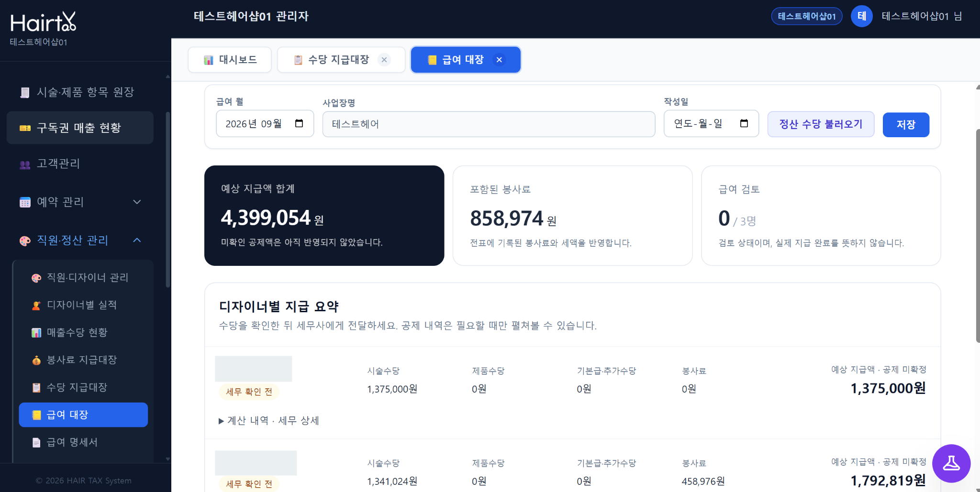Click the 예약 관리 calendar icon
The image size is (980, 492).
click(x=25, y=202)
